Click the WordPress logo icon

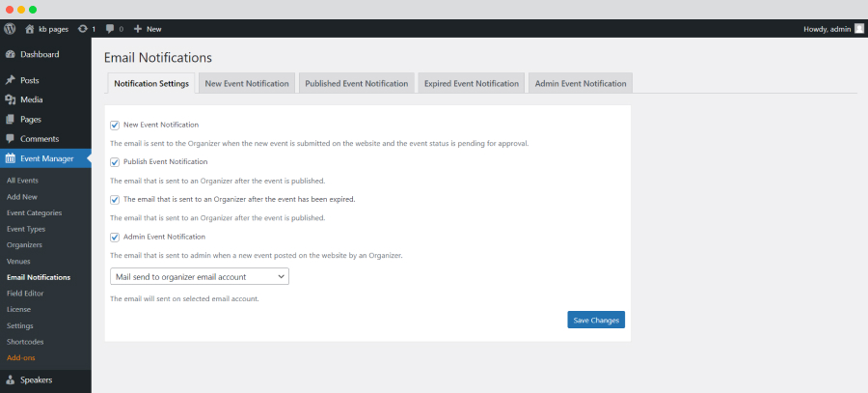(x=10, y=29)
